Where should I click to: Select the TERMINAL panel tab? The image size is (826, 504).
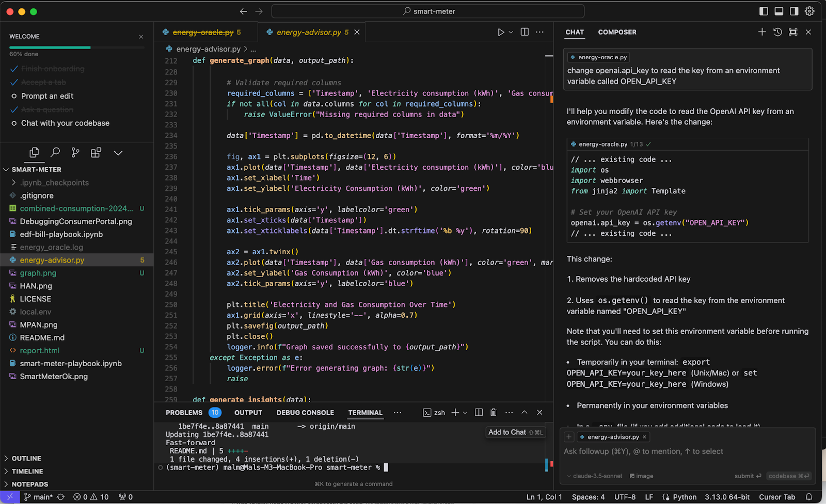pos(365,413)
